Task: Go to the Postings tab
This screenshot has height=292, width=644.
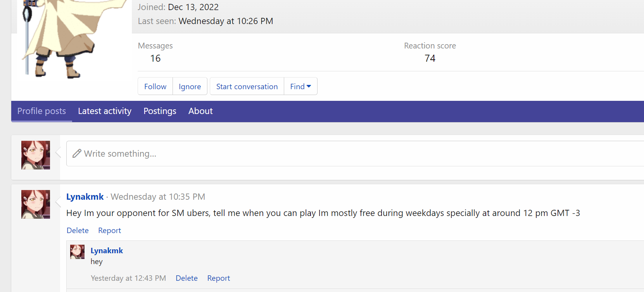Action: 160,111
